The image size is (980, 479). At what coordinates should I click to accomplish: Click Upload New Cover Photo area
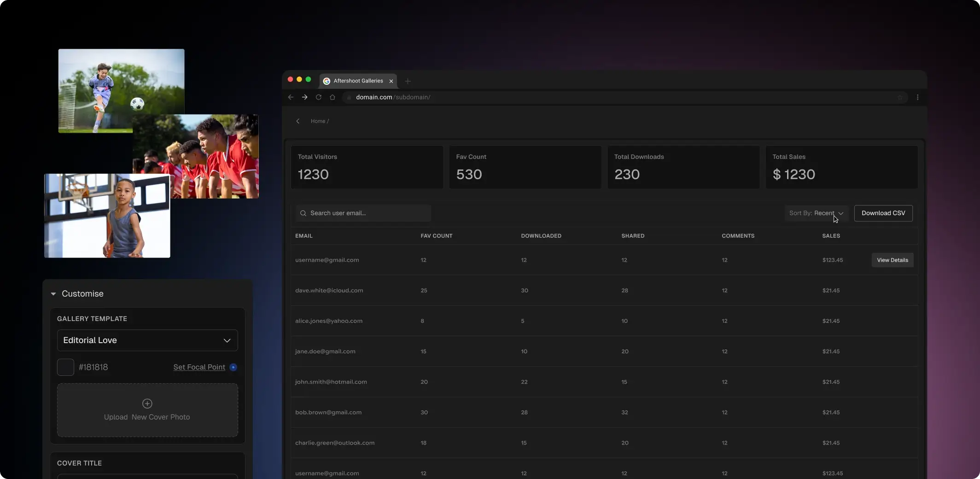(x=147, y=410)
